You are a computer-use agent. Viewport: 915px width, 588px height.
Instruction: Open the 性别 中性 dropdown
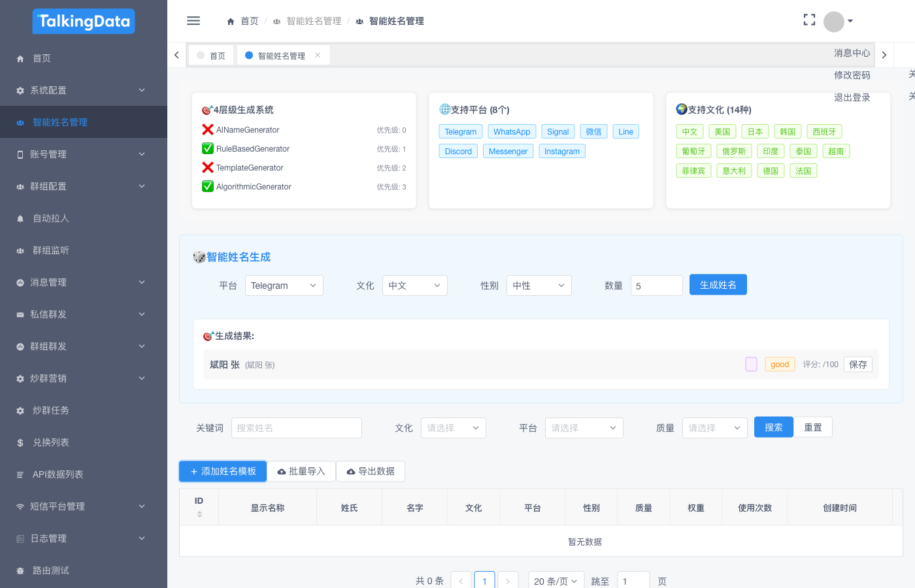pyautogui.click(x=539, y=286)
